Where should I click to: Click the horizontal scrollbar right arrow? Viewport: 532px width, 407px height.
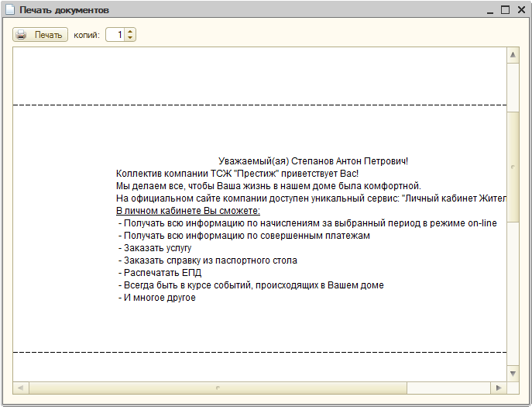[x=499, y=388]
